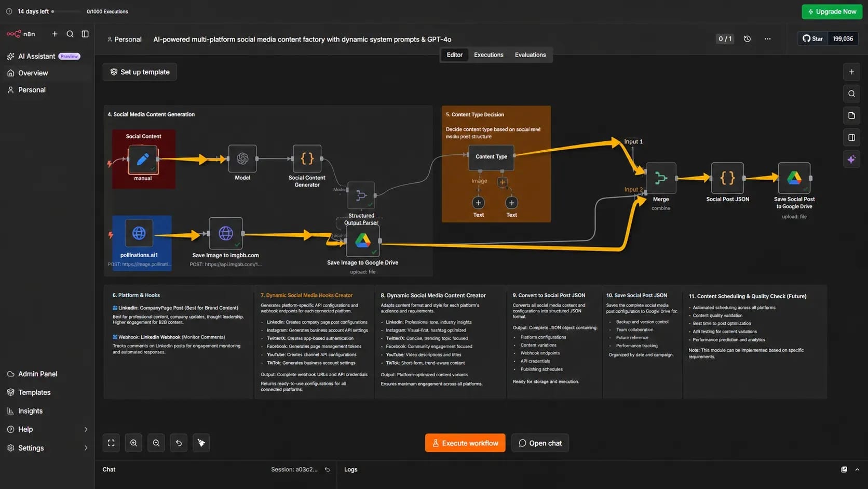The image size is (868, 489).
Task: Zoom in on the canvas
Action: point(133,443)
